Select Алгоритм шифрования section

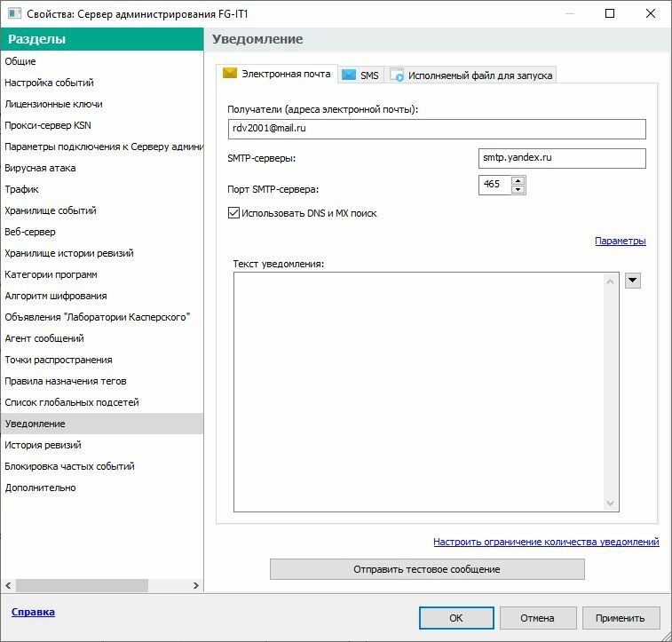[x=101, y=296]
